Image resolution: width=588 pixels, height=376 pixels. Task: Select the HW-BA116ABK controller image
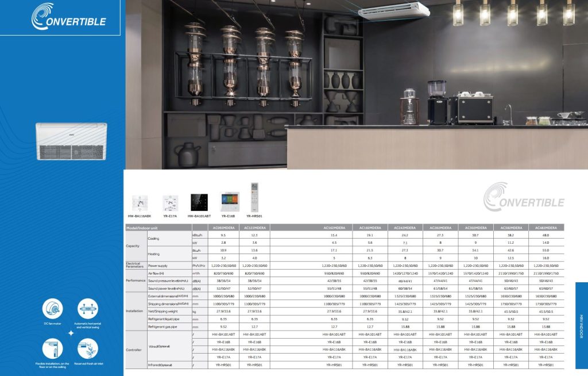[139, 202]
